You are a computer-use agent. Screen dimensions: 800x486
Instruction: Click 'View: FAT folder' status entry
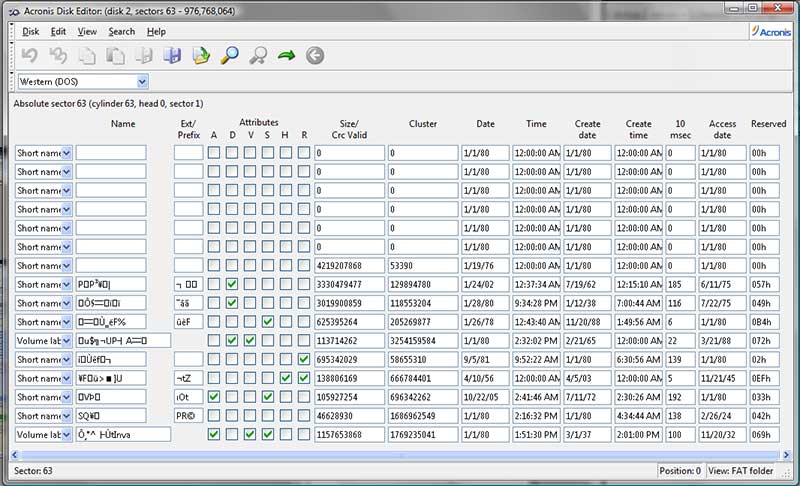click(740, 471)
